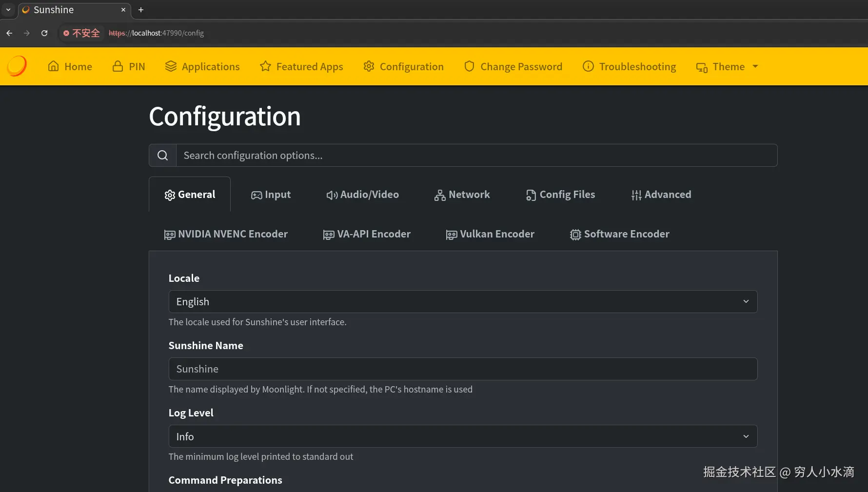The height and width of the screenshot is (492, 868).
Task: Click the 'Log Level' field label
Action: tap(191, 413)
